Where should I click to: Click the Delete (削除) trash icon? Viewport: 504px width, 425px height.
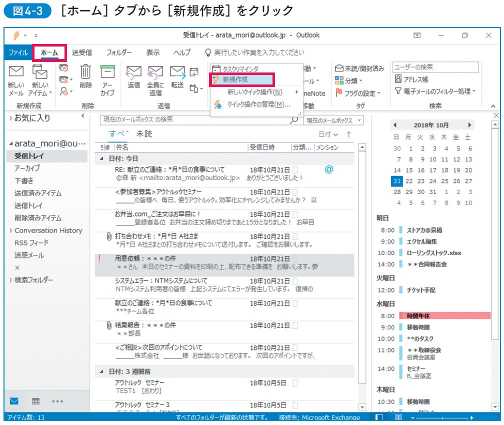point(85,71)
